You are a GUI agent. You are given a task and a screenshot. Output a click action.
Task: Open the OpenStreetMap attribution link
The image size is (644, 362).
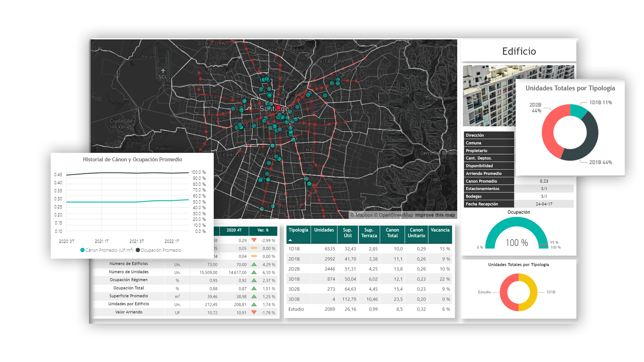pos(396,215)
